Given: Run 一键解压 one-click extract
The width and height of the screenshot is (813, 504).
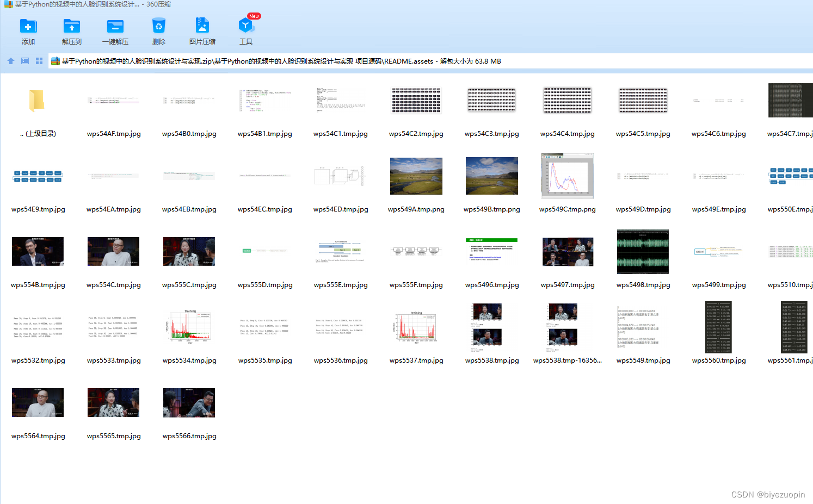Looking at the screenshot, I should pos(115,26).
